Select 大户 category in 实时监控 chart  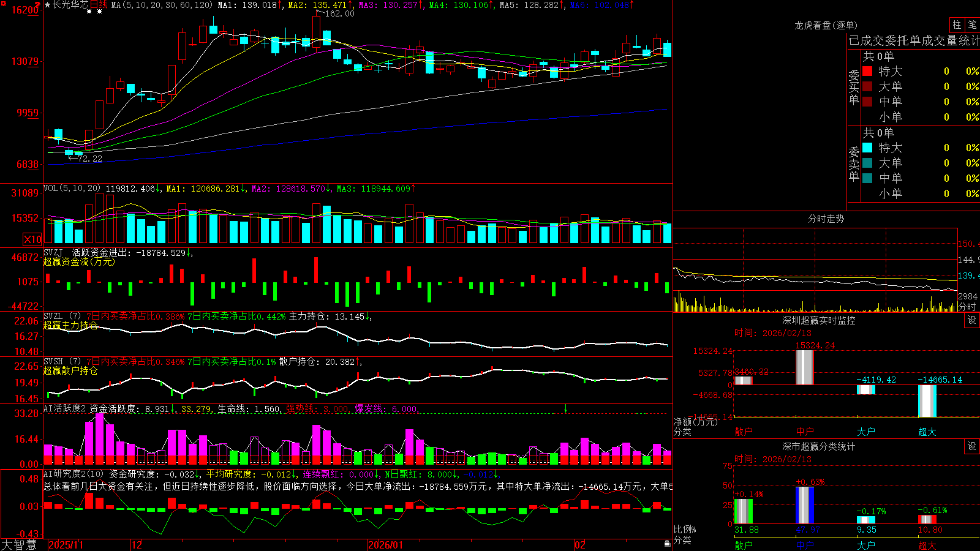[x=866, y=432]
